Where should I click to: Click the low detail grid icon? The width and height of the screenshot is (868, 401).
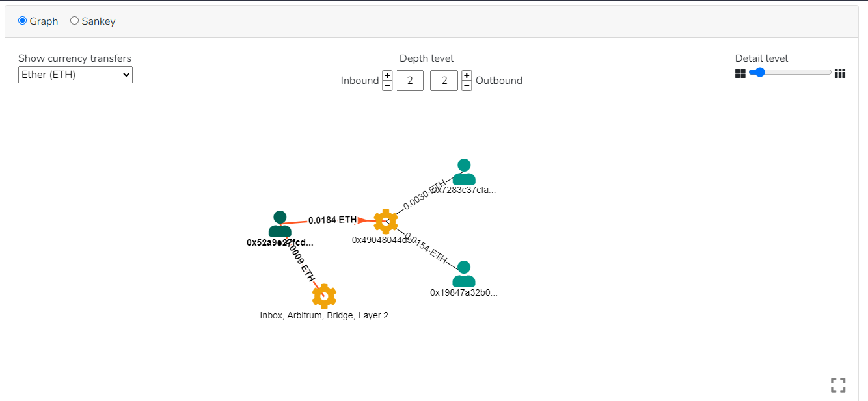pos(740,73)
